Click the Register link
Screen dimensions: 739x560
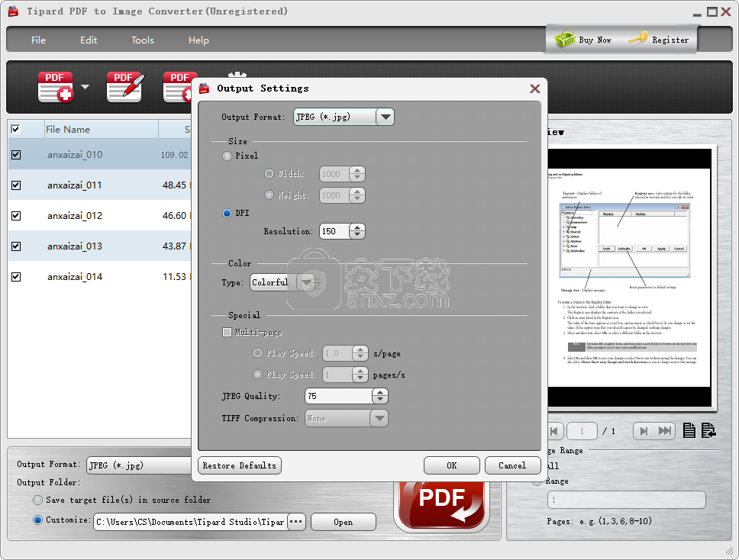click(670, 40)
